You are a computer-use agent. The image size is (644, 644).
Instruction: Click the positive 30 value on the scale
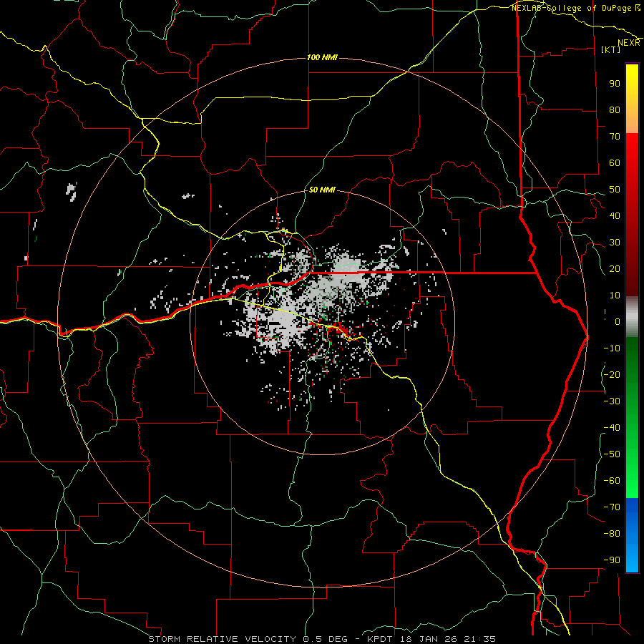[615, 243]
